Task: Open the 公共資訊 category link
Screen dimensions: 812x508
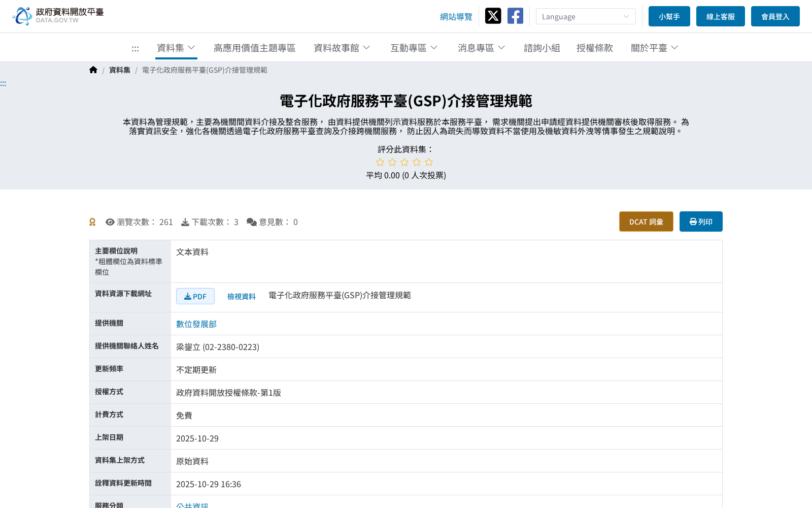Action: click(192, 505)
